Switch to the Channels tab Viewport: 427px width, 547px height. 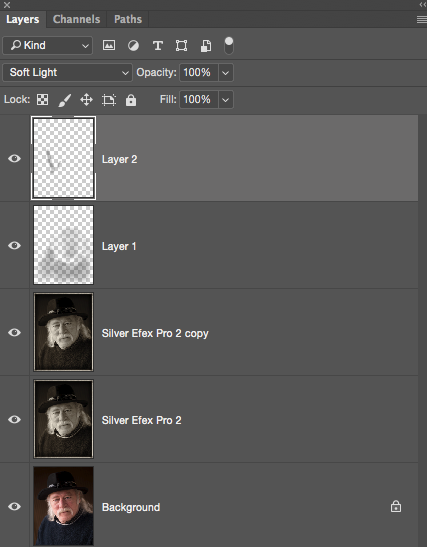point(76,19)
